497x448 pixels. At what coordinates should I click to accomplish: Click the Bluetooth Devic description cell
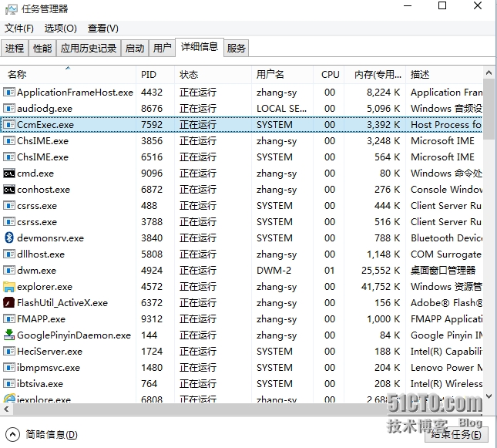tap(447, 238)
